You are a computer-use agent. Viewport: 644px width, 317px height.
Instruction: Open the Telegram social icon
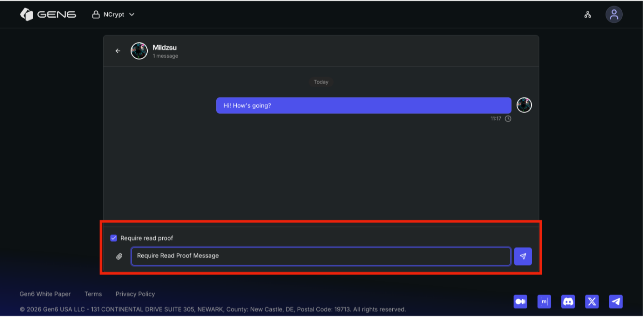pos(616,302)
